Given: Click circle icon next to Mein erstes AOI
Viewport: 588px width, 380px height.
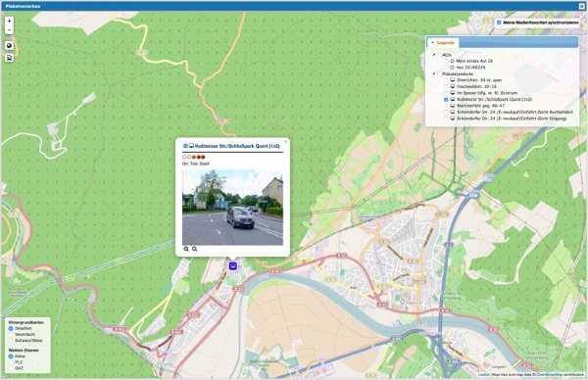Looking at the screenshot, I should 452,61.
